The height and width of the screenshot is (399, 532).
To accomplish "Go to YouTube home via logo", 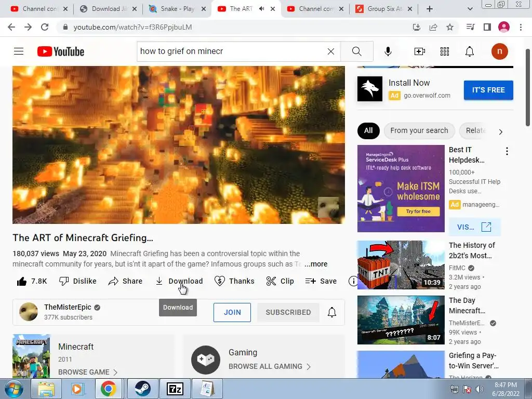I will 61,51.
